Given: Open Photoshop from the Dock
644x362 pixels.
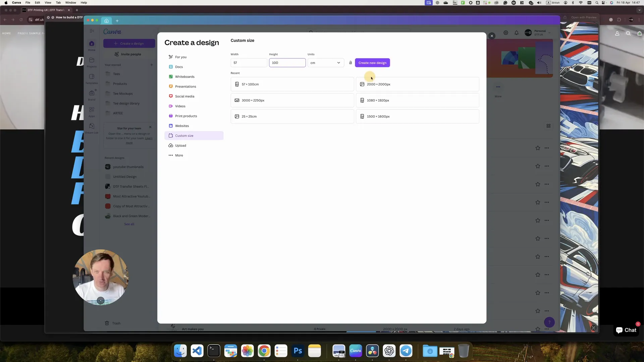Looking at the screenshot, I should coord(298,351).
